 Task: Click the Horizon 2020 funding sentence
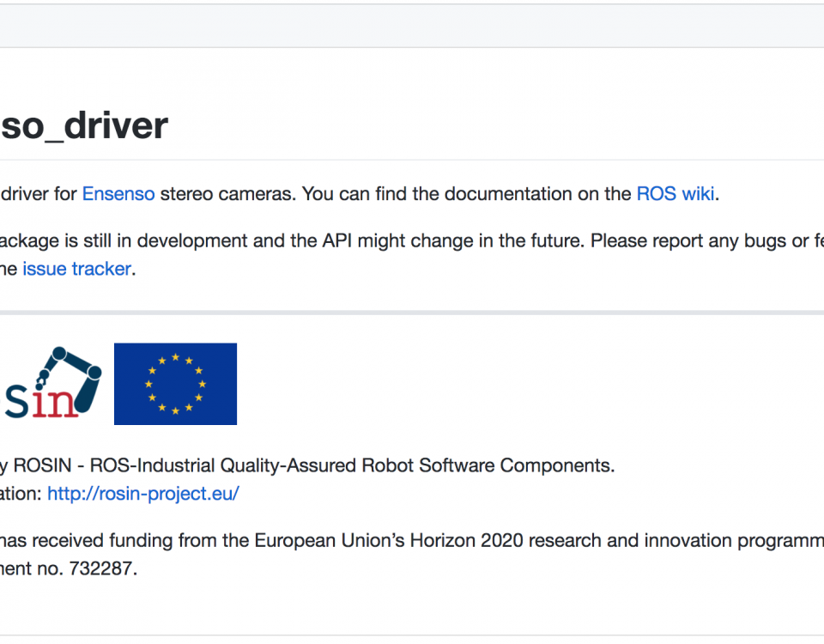[412, 540]
